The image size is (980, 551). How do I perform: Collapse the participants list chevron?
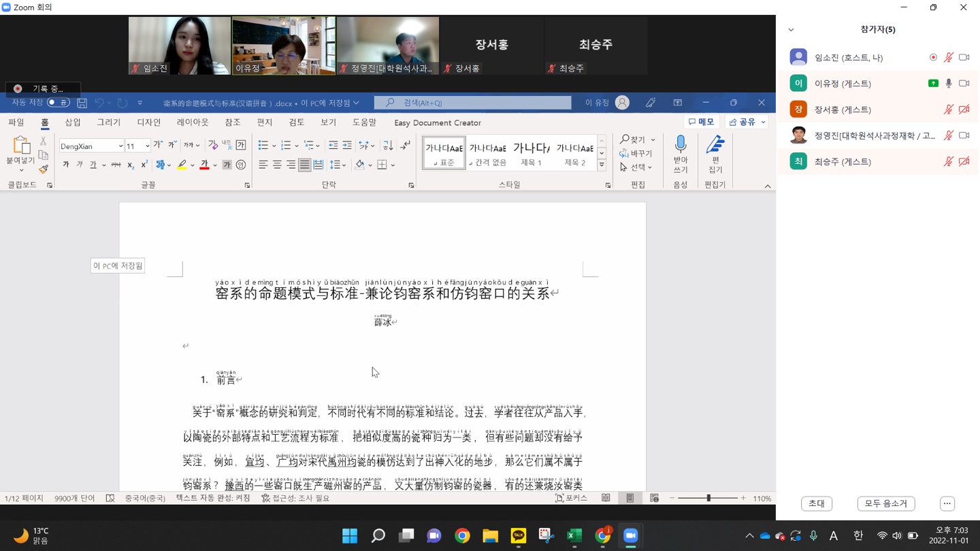coord(791,30)
